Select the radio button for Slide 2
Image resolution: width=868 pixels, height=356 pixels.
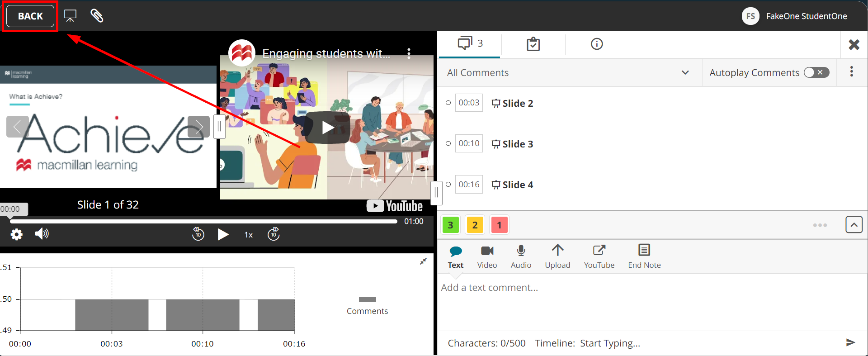[448, 103]
